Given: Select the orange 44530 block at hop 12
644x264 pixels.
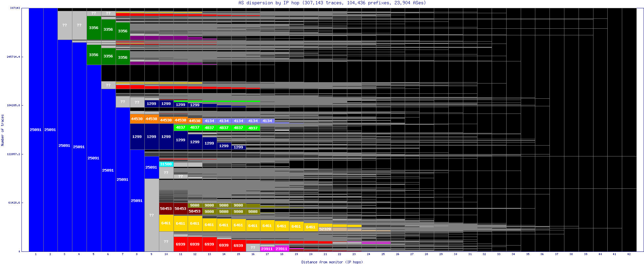Looking at the screenshot, I should point(195,121).
